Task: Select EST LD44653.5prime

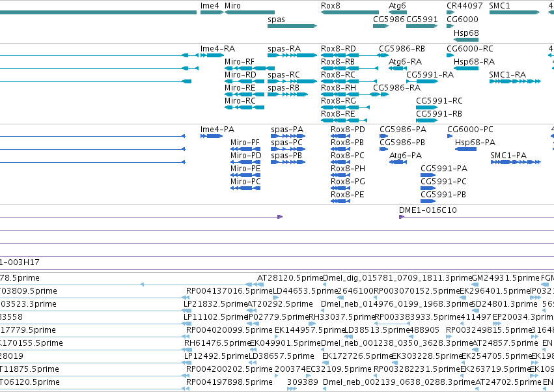Action: (x=305, y=291)
